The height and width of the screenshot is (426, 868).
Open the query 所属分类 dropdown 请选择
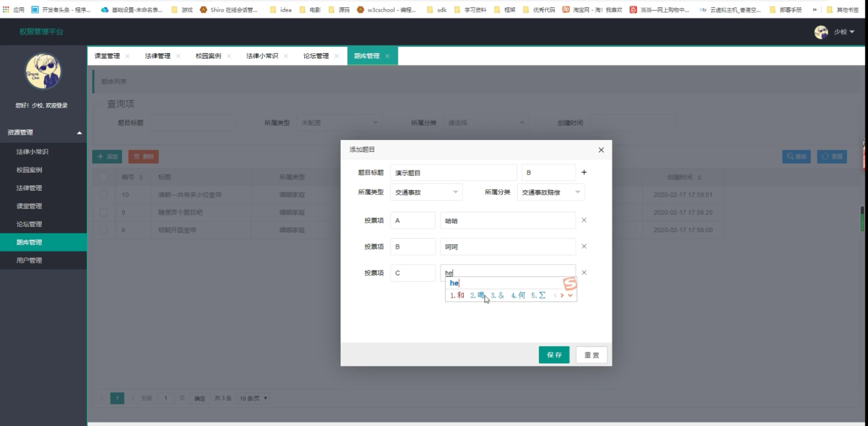click(x=486, y=123)
